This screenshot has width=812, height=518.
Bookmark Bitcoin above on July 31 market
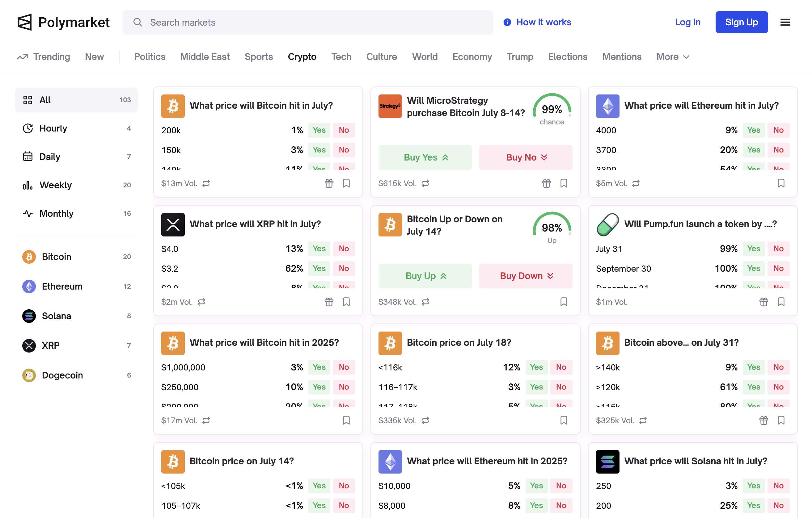point(781,420)
